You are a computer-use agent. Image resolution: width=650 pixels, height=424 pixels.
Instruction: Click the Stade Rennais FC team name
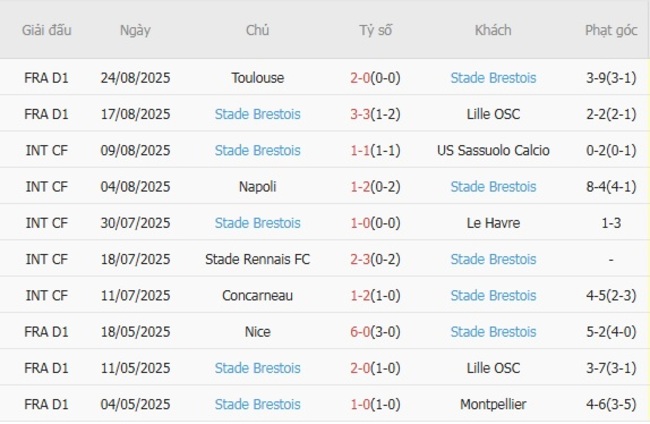click(x=257, y=260)
